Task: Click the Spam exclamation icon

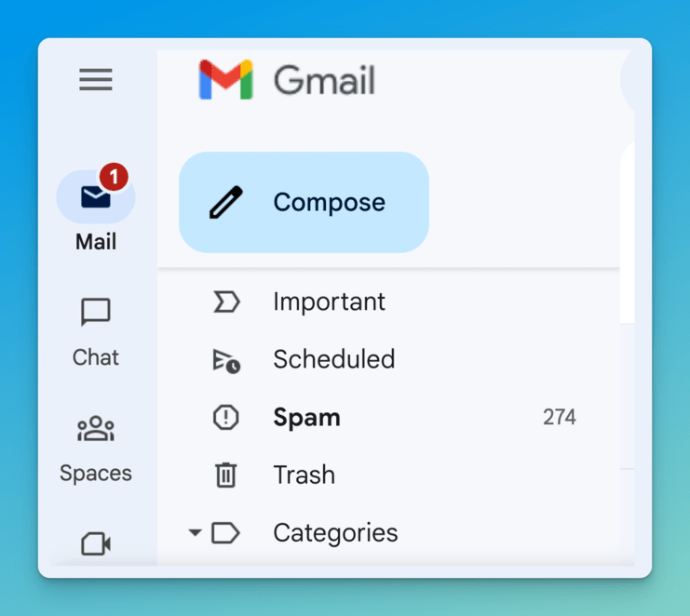Action: coord(225,417)
